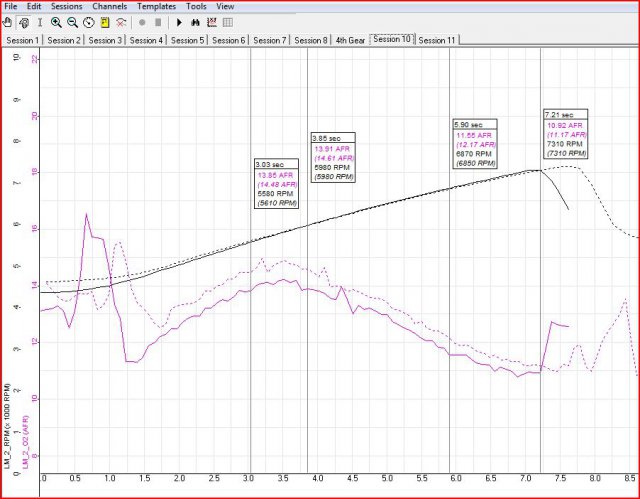
Task: Click the 7.21 sec marker data box
Action: tap(565, 136)
